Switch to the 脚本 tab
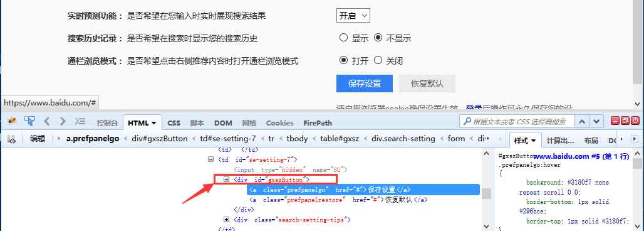Screen dimensions: 644x231 point(197,122)
